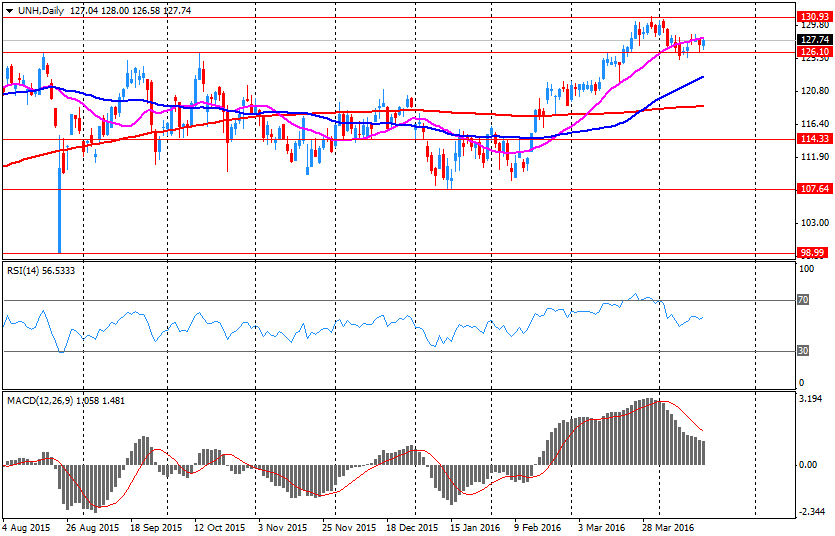Click the RSI 30 level marker

pos(803,351)
